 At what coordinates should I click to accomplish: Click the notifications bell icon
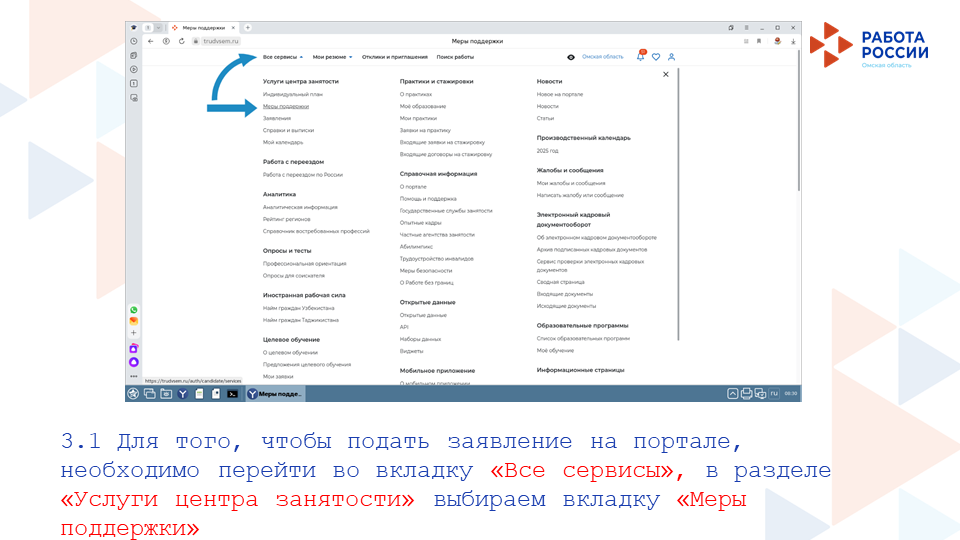coord(641,57)
